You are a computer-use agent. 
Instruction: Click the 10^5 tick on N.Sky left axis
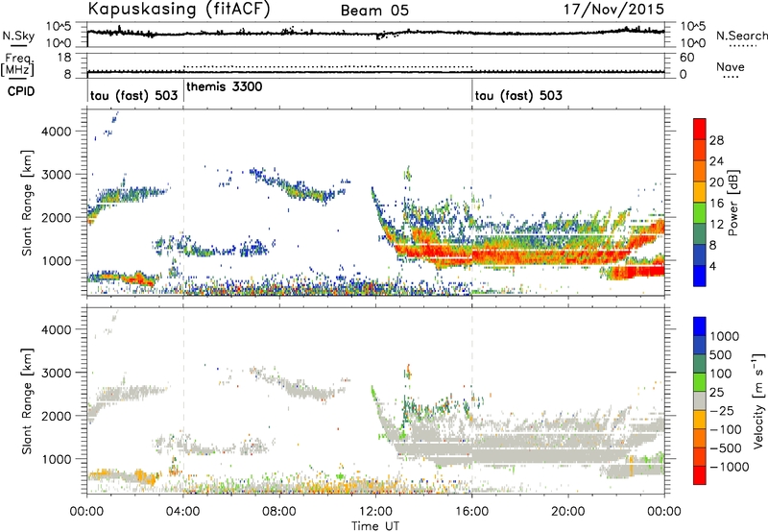pyautogui.click(x=59, y=26)
